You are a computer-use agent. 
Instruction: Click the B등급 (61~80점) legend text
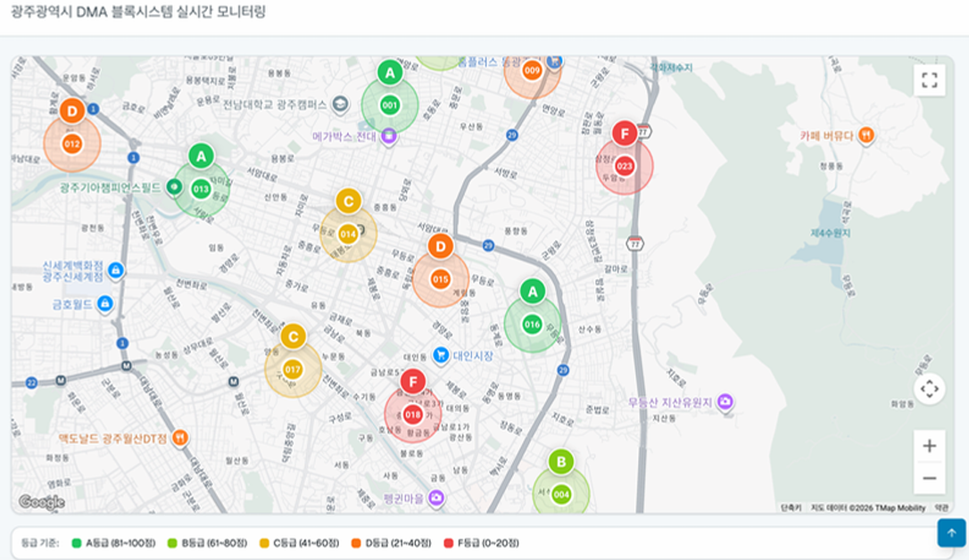[214, 543]
